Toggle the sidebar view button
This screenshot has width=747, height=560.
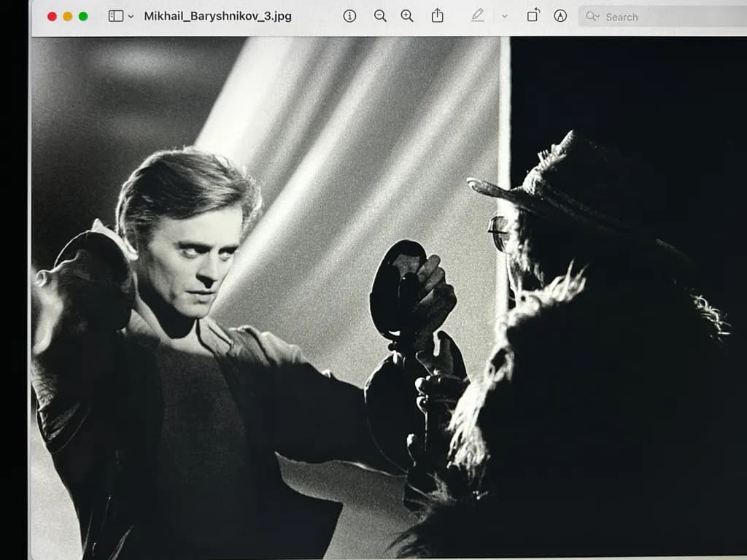[116, 16]
